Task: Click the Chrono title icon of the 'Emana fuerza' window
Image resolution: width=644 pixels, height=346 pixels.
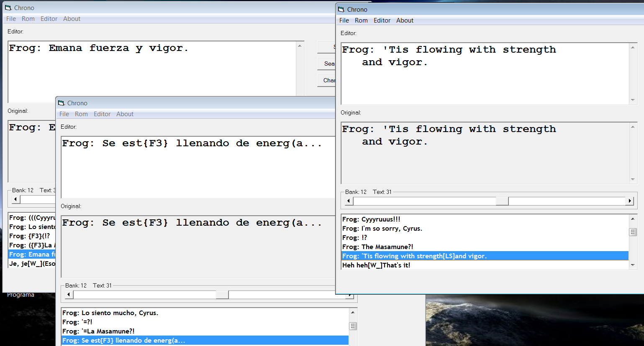Action: click(x=8, y=8)
